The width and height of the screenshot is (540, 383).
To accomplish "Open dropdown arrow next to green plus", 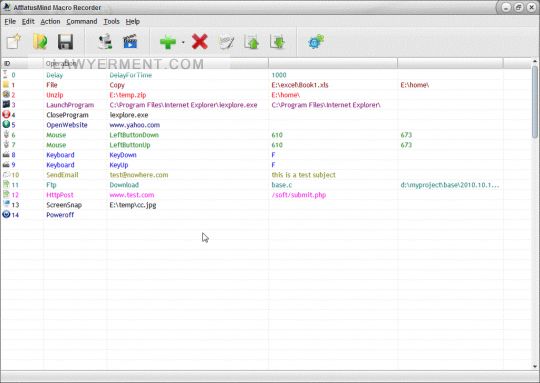I will (183, 42).
